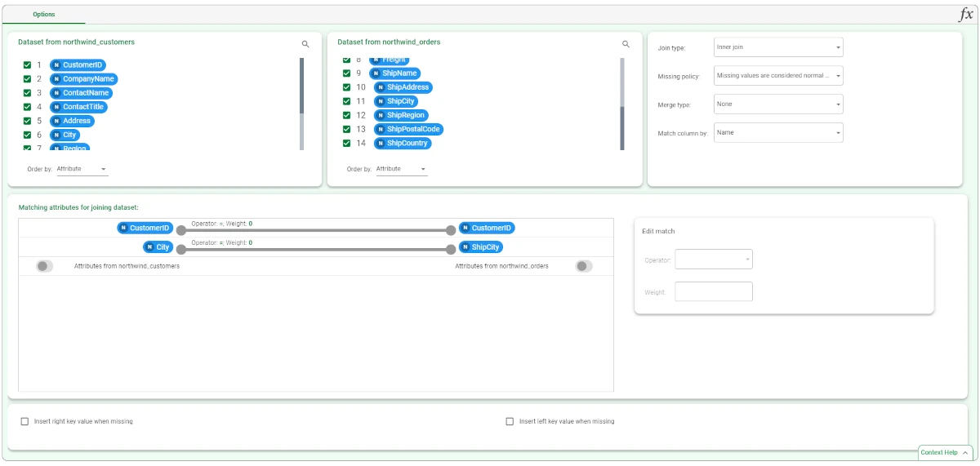
Task: Select the CustomerID match connector line
Action: click(316, 230)
